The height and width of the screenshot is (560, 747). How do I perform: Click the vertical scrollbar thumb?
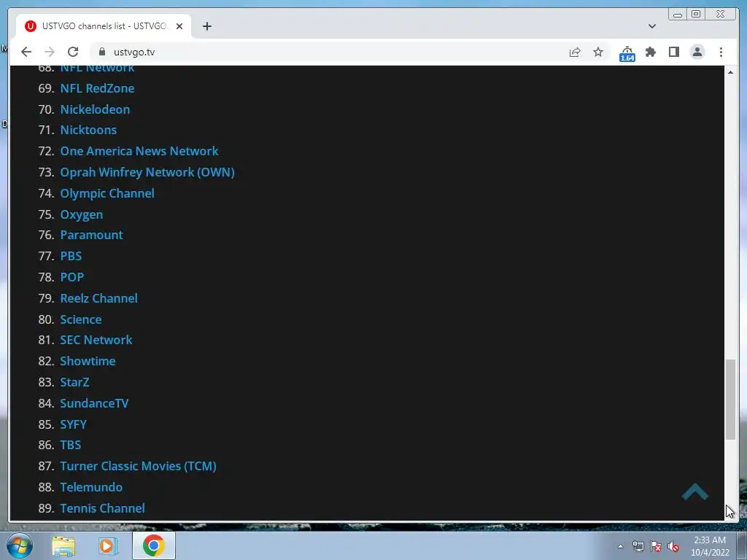[x=730, y=400]
